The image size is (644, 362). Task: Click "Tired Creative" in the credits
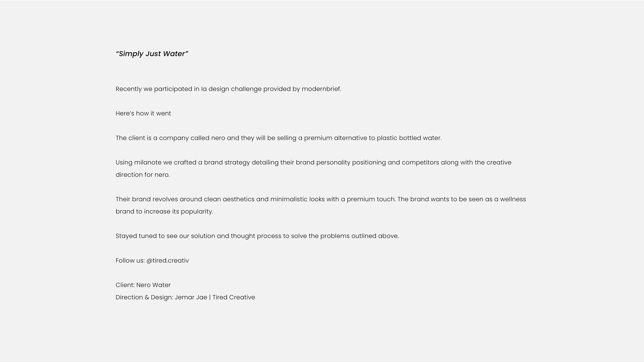pyautogui.click(x=233, y=297)
